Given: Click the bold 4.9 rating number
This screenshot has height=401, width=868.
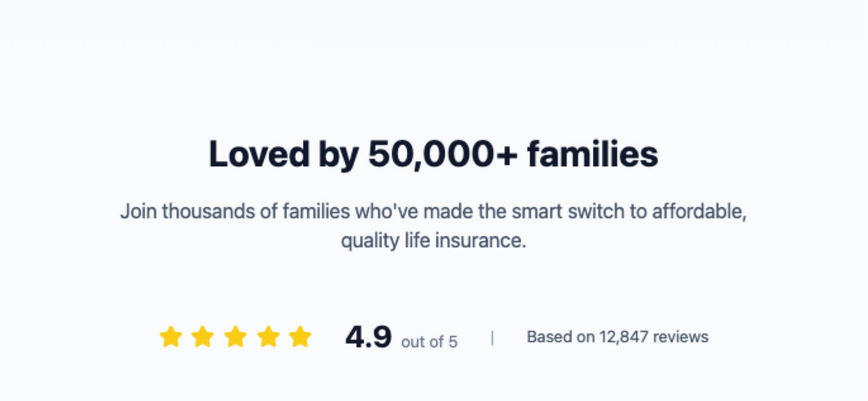Looking at the screenshot, I should pyautogui.click(x=368, y=337).
